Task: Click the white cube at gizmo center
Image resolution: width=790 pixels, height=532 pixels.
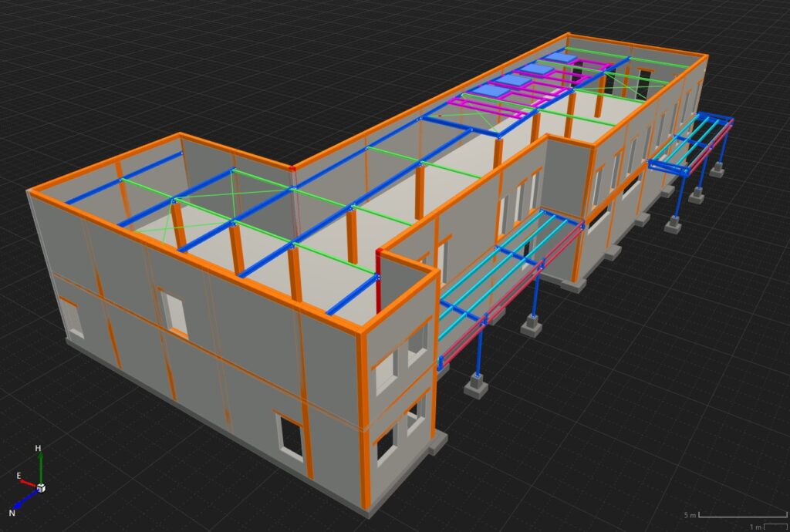Action: point(41,488)
